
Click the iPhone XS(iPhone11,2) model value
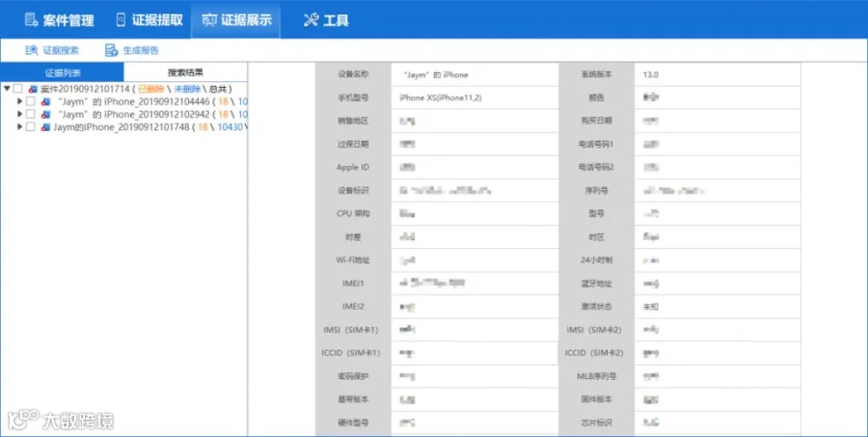pos(440,97)
